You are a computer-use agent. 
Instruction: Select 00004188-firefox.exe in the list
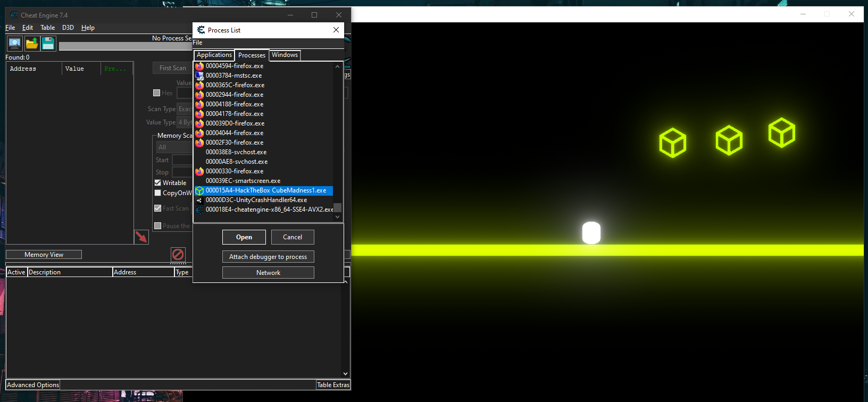click(x=264, y=104)
